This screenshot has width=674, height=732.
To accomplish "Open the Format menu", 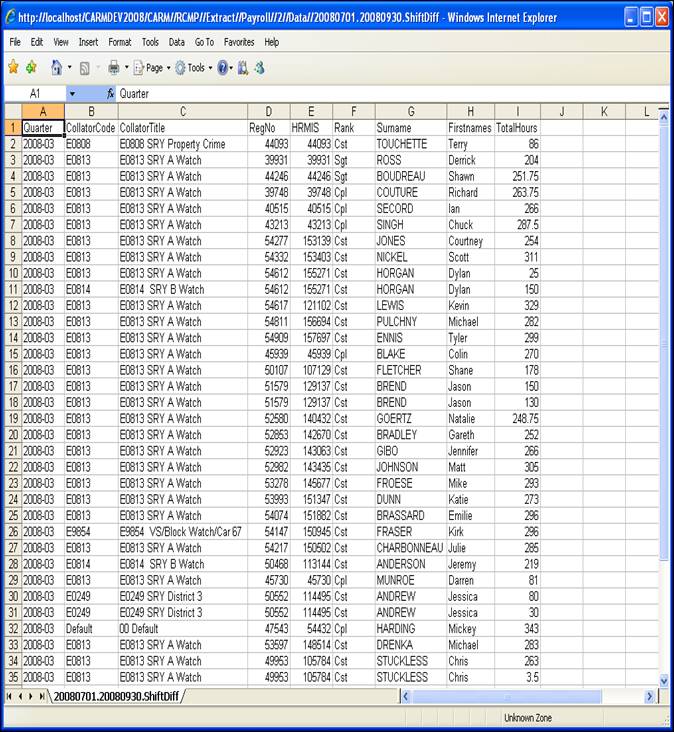I will click(x=119, y=42).
